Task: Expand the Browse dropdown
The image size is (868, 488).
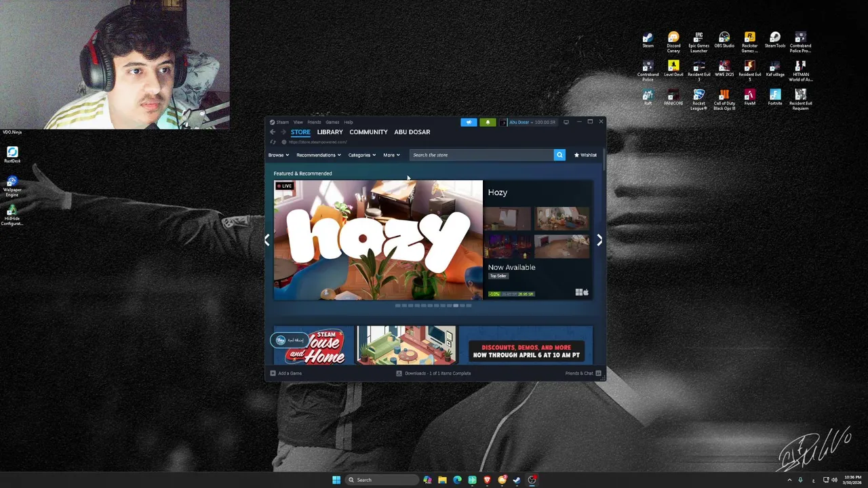Action: click(x=279, y=155)
